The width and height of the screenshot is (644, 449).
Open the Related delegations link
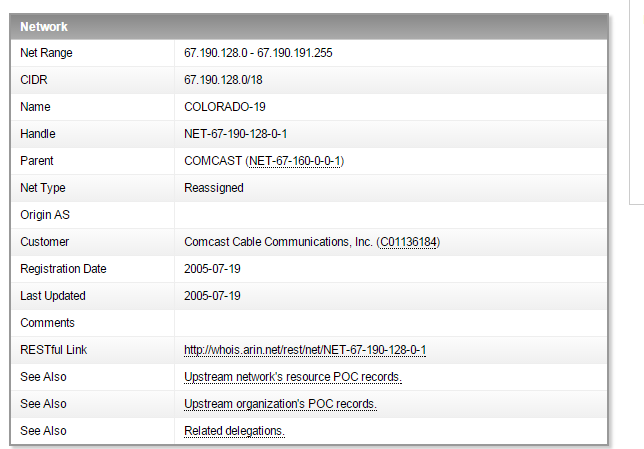tap(234, 431)
